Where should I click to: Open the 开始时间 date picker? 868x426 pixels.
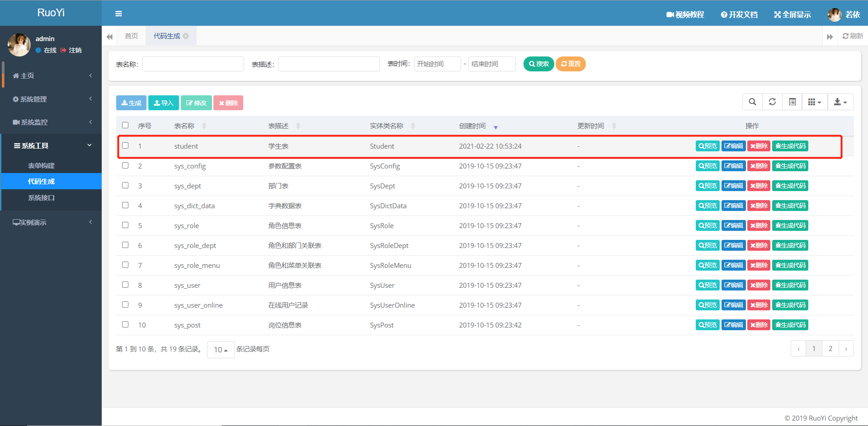point(437,64)
